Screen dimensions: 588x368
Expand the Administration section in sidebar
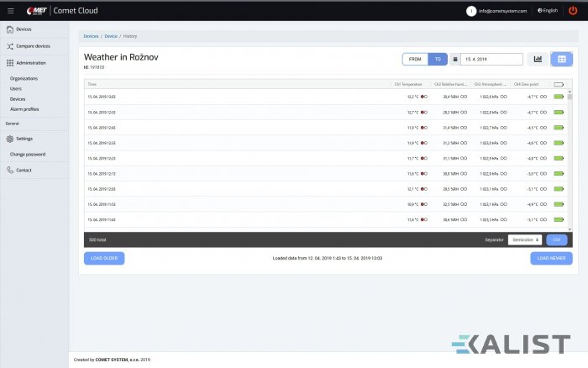click(x=31, y=62)
